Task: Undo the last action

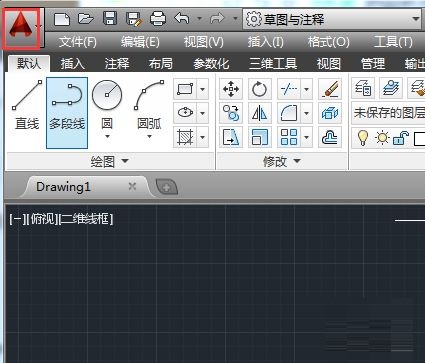Action: pos(182,19)
